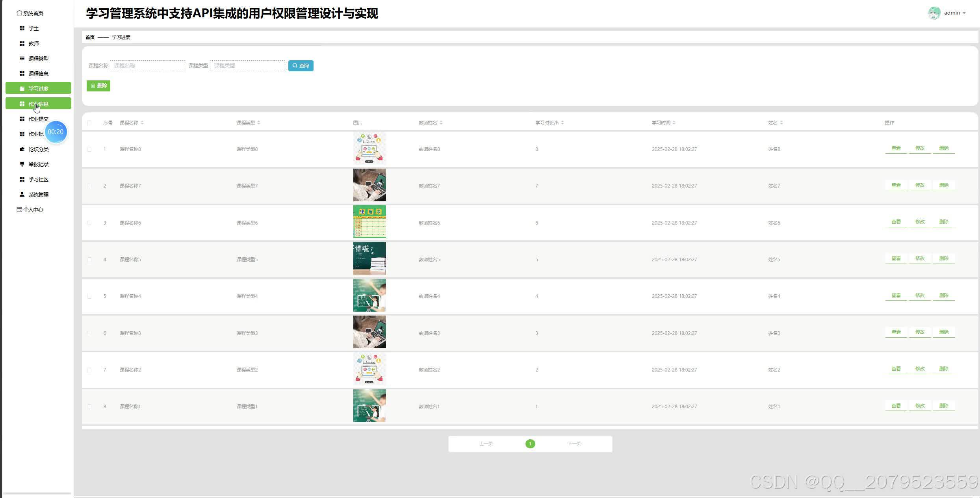Click the icon beside 论坛分类
This screenshot has width=980, height=498.
tap(22, 149)
